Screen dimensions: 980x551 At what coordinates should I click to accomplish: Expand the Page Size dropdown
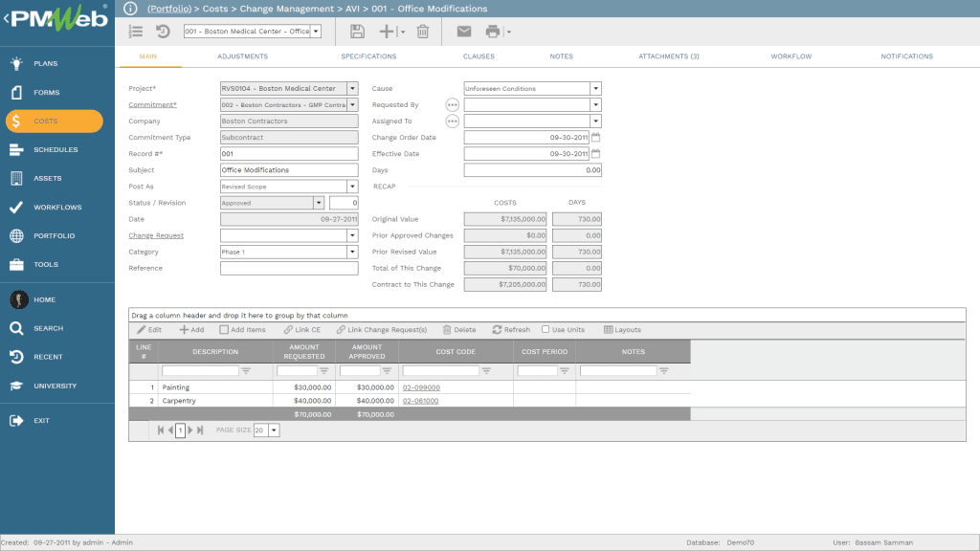pos(274,430)
